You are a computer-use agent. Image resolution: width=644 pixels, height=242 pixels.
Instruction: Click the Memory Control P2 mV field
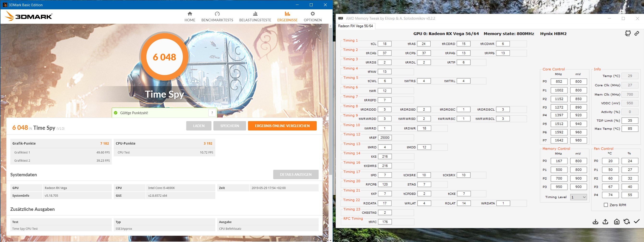pos(578,178)
